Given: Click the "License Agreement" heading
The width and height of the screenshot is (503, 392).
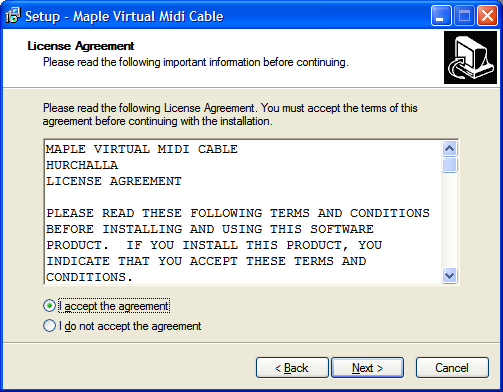Looking at the screenshot, I should 81,46.
